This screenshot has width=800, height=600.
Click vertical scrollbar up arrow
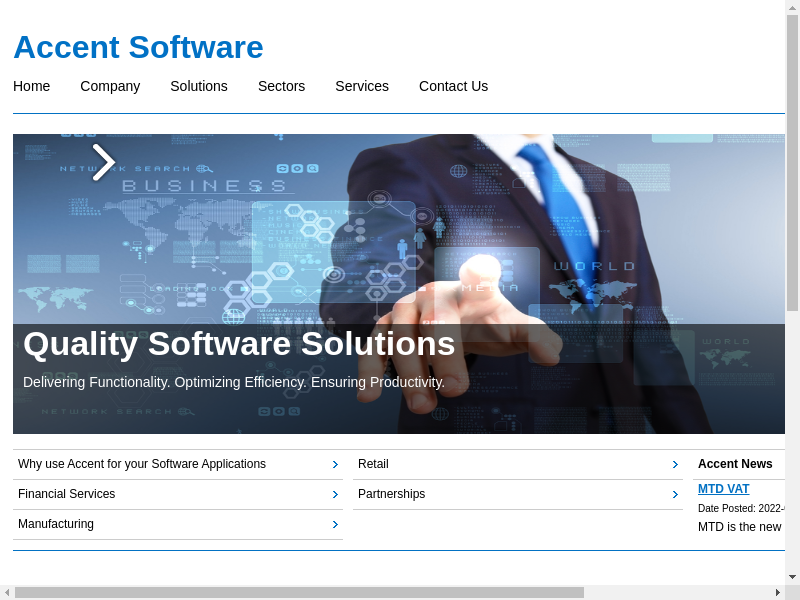(792, 8)
